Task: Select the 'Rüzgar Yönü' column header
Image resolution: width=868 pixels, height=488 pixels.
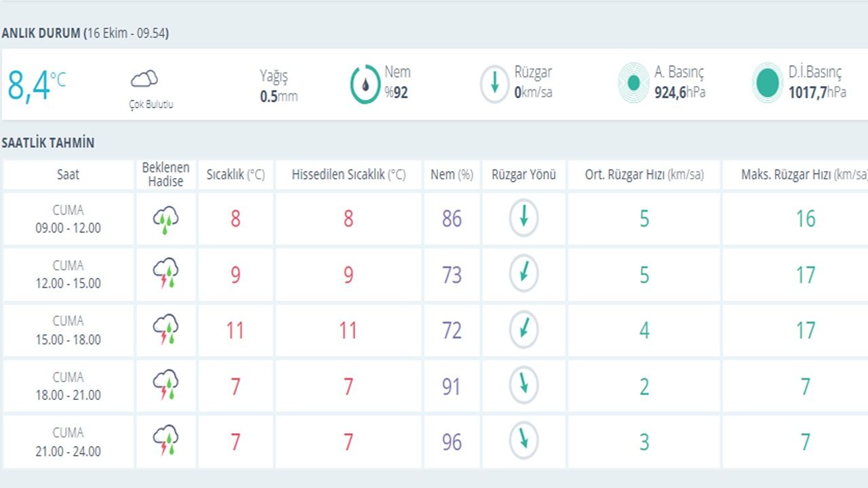Action: click(524, 175)
